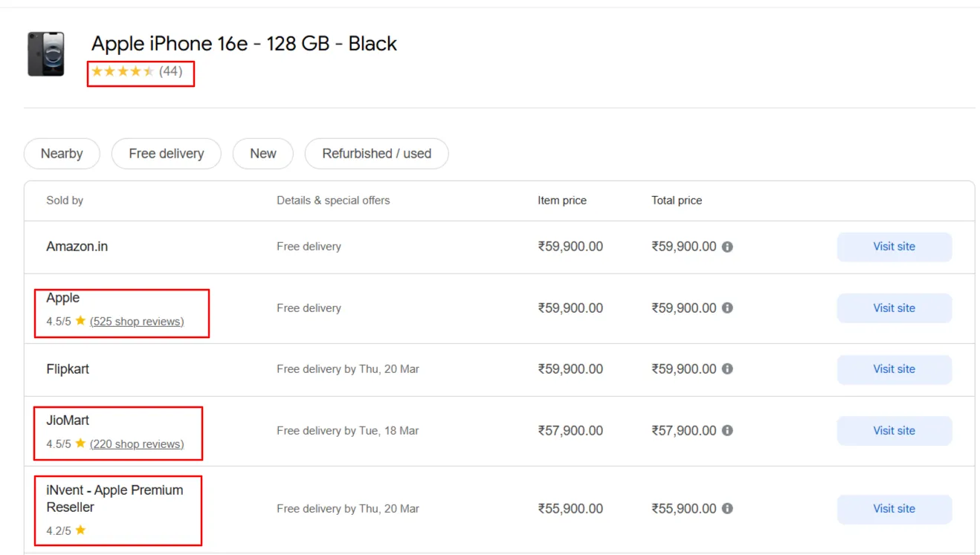The image size is (980, 555).
Task: Visit site for the iNvent Apple Premium Reseller
Action: click(894, 508)
